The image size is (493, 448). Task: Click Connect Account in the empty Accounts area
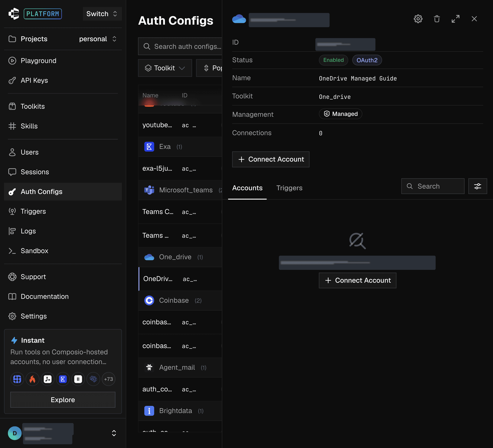[x=357, y=280]
